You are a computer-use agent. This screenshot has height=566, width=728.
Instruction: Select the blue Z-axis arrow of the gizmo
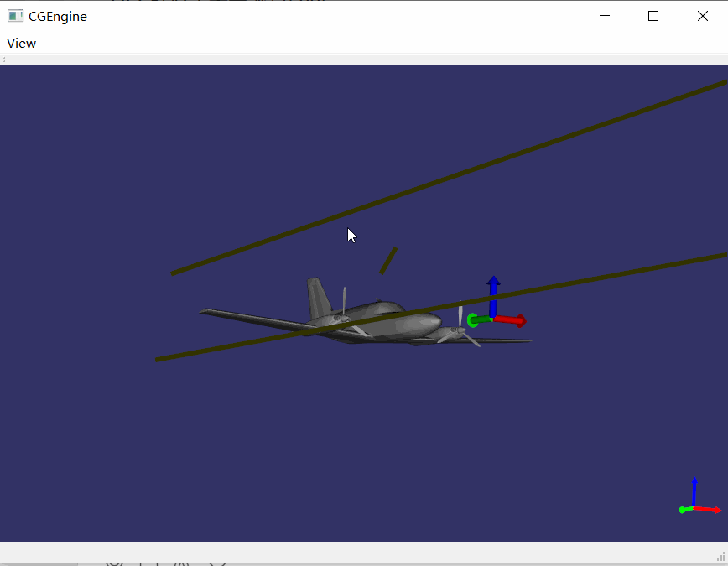[493, 289]
